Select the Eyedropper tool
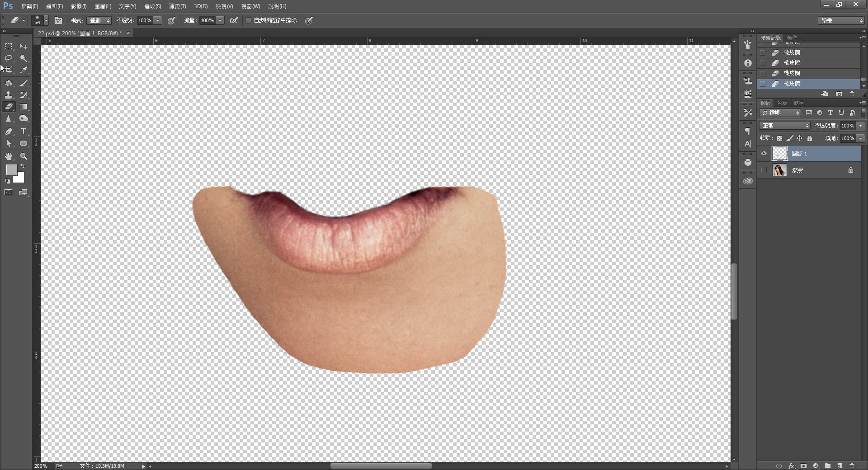The height and width of the screenshot is (470, 868). pos(24,70)
